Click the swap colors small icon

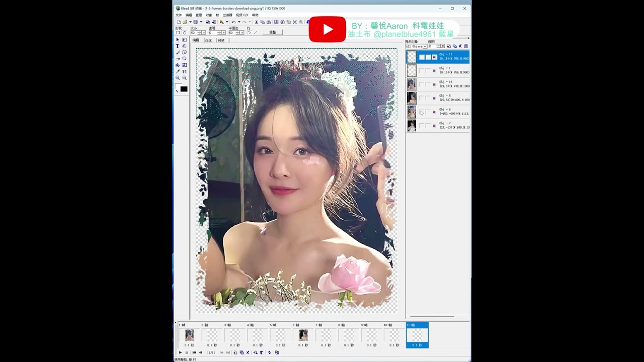[177, 91]
